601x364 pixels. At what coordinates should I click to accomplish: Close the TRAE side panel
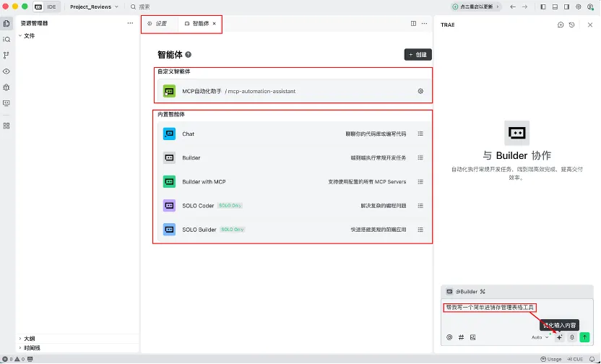590,25
